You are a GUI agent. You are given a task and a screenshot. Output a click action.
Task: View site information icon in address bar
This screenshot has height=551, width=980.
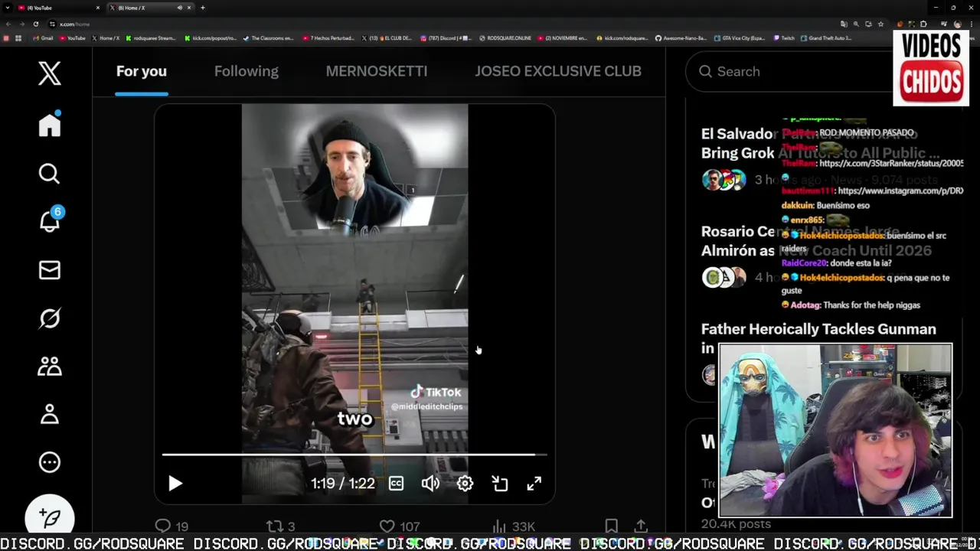pyautogui.click(x=52, y=24)
